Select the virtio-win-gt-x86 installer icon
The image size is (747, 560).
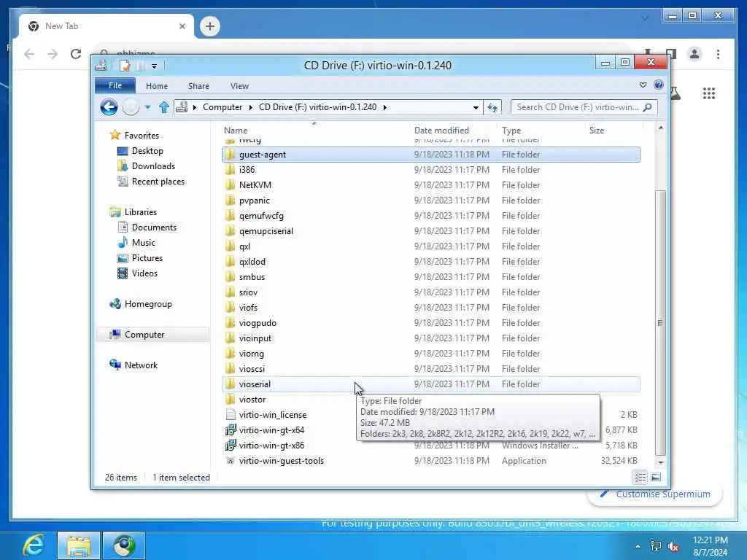pos(231,446)
